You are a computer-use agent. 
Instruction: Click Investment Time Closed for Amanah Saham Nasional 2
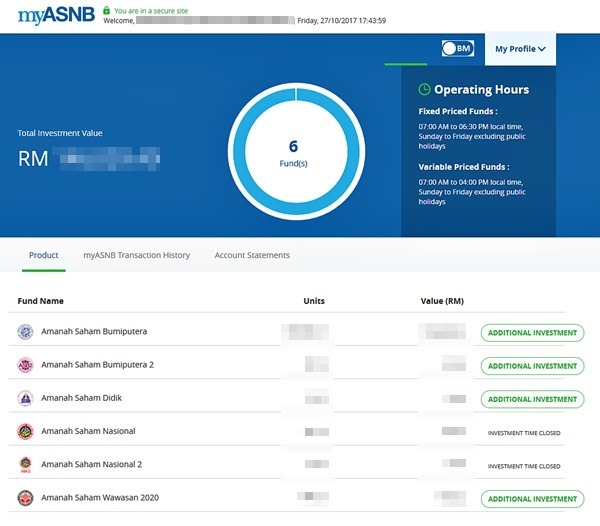[524, 466]
